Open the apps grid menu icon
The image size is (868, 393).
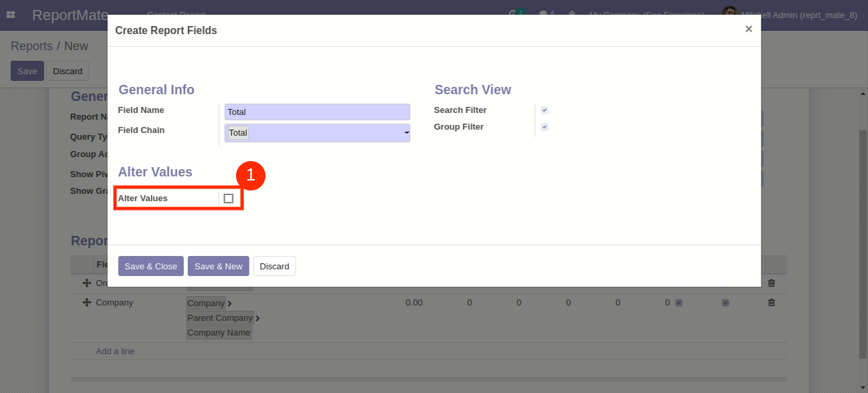(11, 15)
